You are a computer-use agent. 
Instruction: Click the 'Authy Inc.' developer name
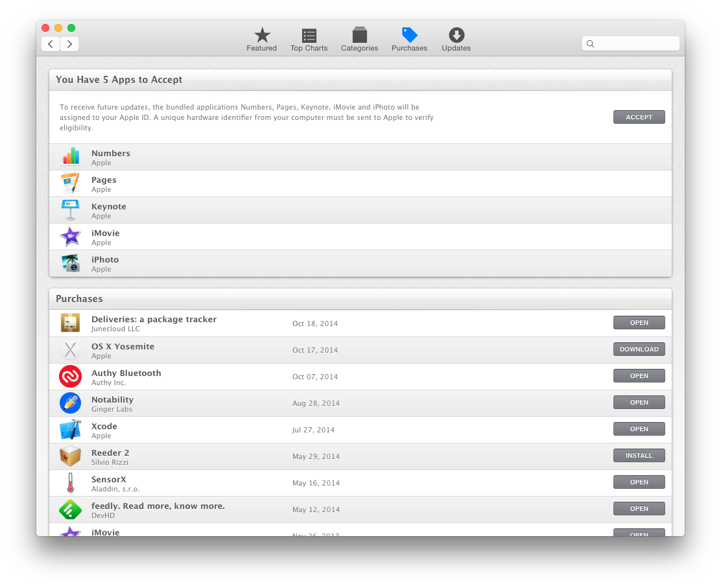tap(108, 382)
